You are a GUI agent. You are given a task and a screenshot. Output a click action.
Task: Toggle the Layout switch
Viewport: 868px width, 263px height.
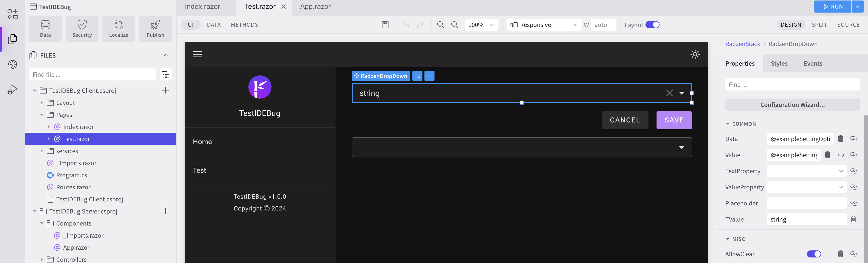[x=652, y=25]
